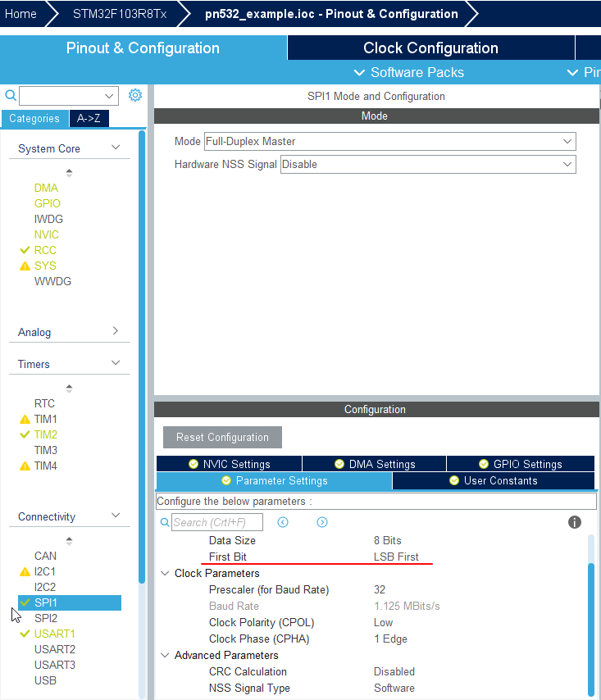This screenshot has width=601, height=700.
Task: Click the Timers sort arrows icon
Action: point(69,389)
